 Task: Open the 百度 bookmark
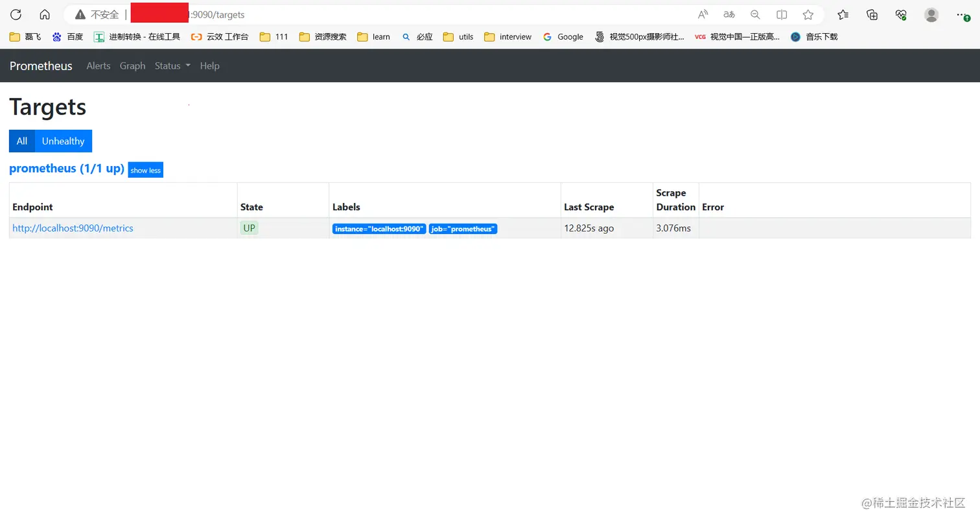point(67,37)
